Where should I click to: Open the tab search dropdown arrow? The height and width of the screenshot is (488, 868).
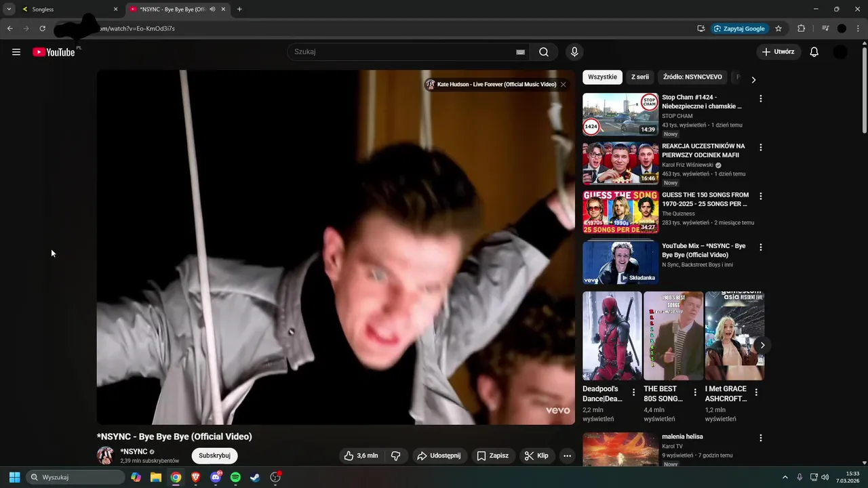click(9, 9)
